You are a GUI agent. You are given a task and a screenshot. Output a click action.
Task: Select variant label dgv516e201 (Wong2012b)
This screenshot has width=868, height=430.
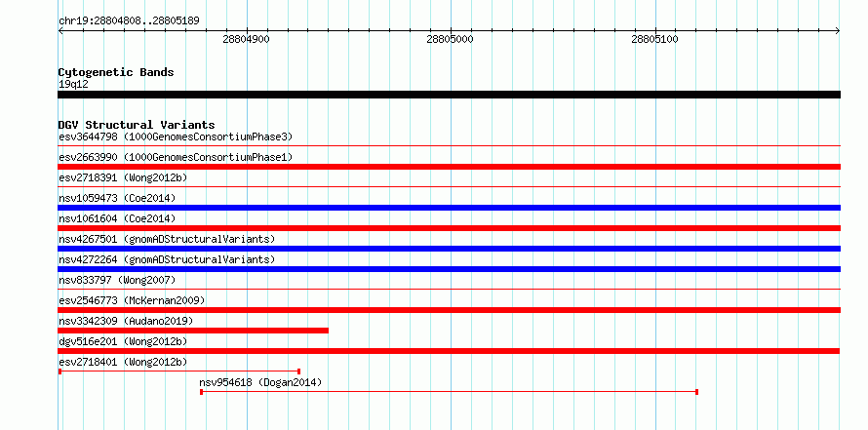[x=123, y=341]
